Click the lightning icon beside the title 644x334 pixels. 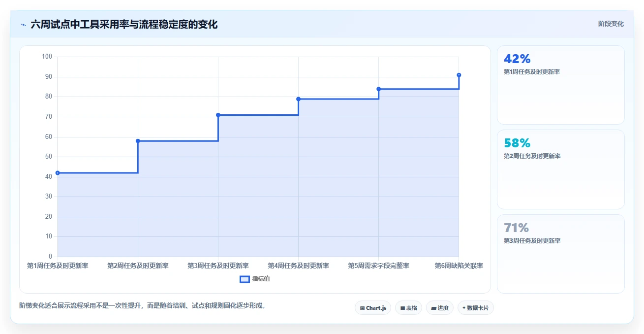click(x=23, y=25)
